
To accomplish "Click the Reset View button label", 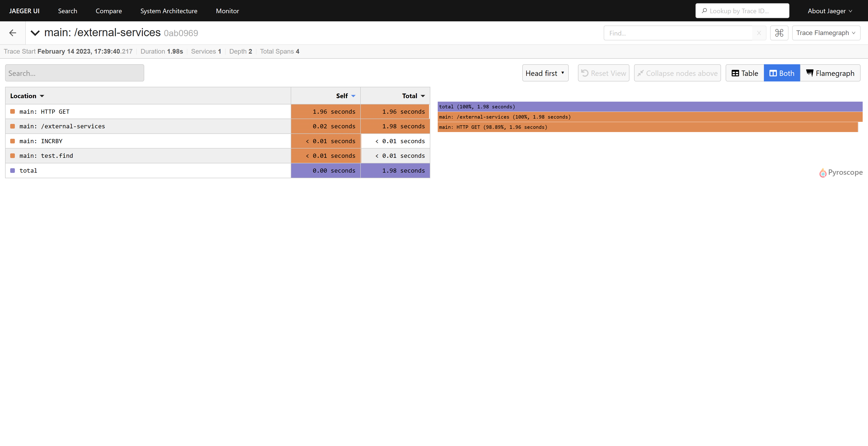I will tap(608, 73).
